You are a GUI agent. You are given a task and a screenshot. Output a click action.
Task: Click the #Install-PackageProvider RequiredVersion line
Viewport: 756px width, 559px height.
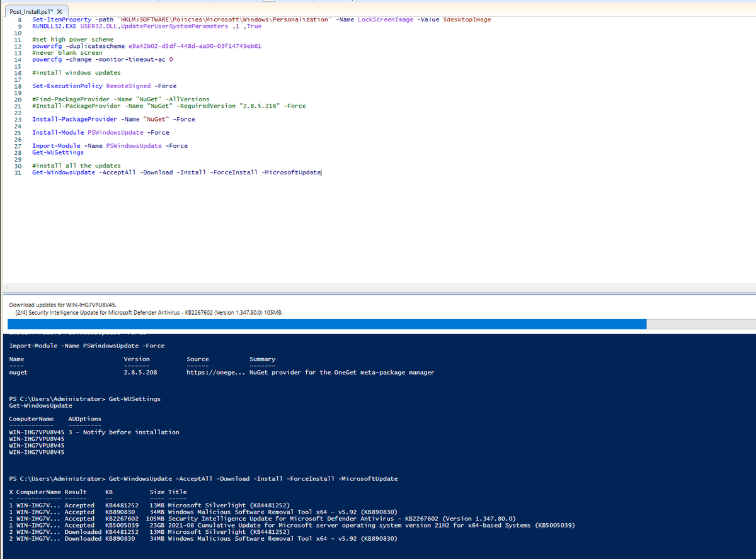point(169,106)
